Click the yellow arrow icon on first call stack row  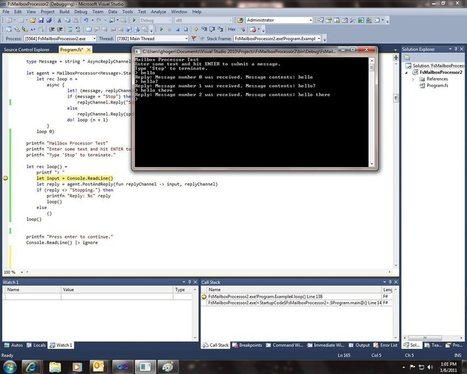pos(204,296)
